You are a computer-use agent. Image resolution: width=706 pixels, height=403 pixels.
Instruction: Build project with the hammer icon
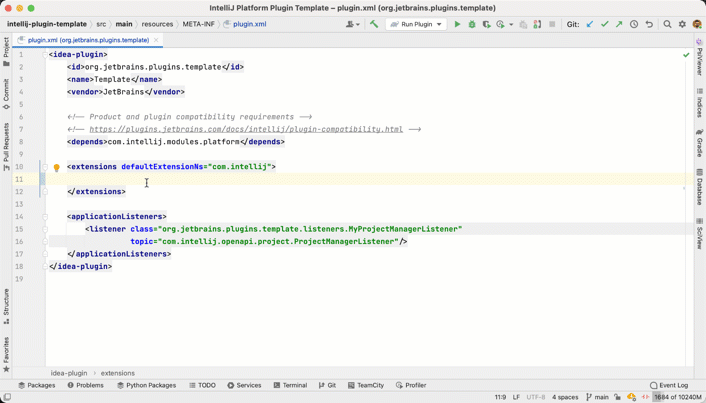coord(374,24)
